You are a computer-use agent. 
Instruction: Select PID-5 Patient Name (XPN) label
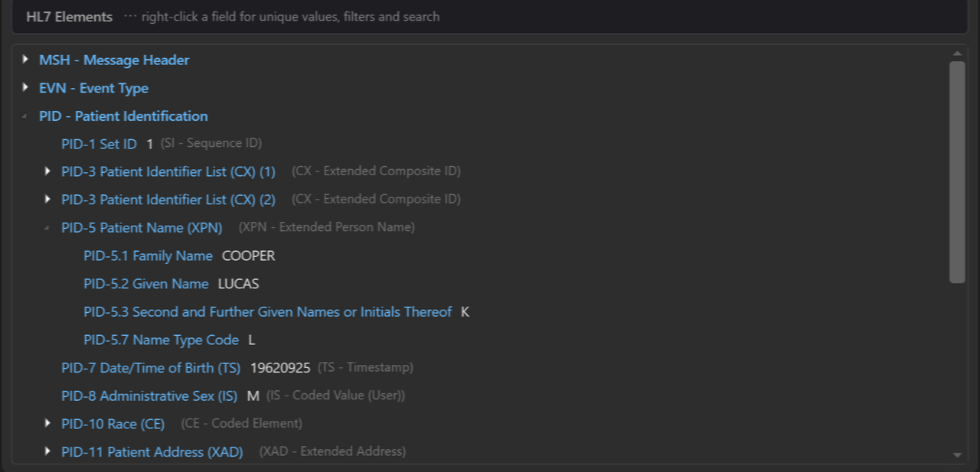tap(142, 228)
